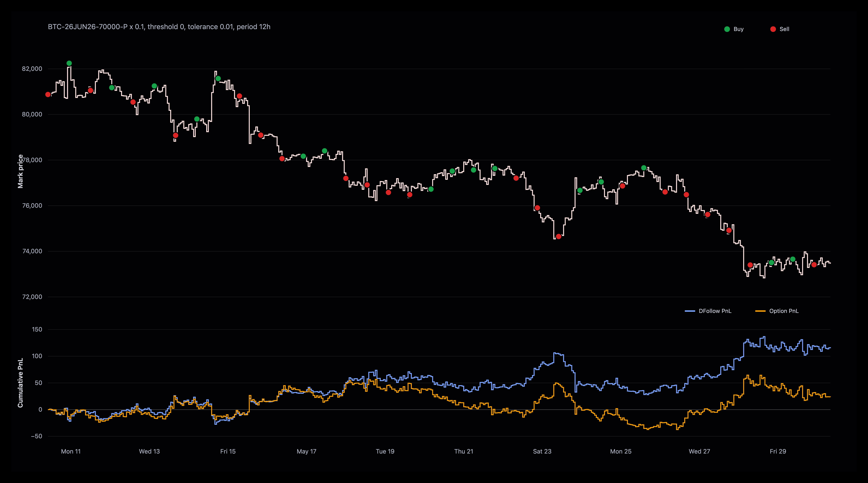
Task: Click the 74,000 price axis label
Action: [32, 251]
